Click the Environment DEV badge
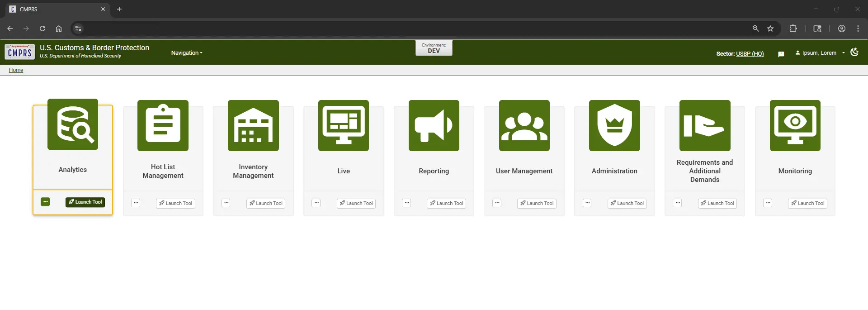868x310 pixels. coord(434,48)
